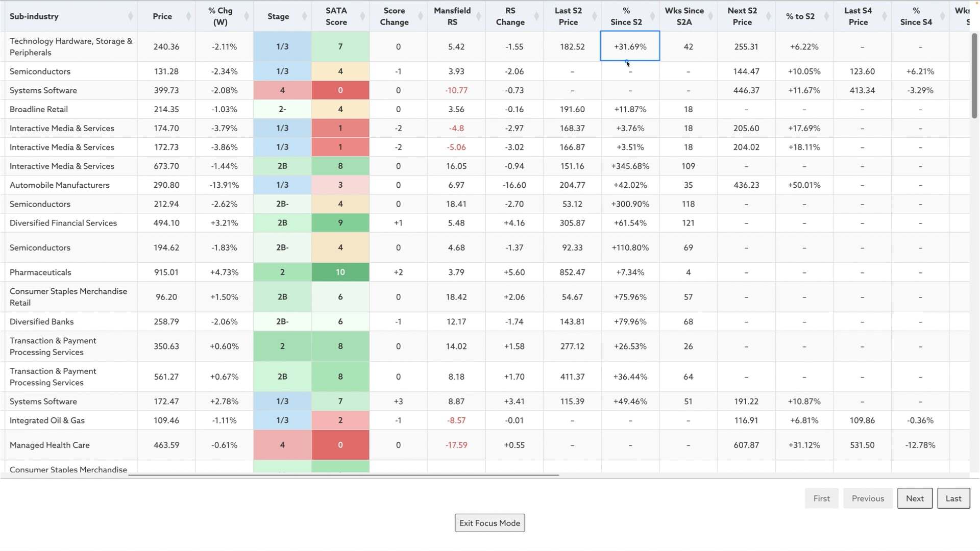Click the Sub-industry column sort arrows
980x551 pixels.
point(131,16)
